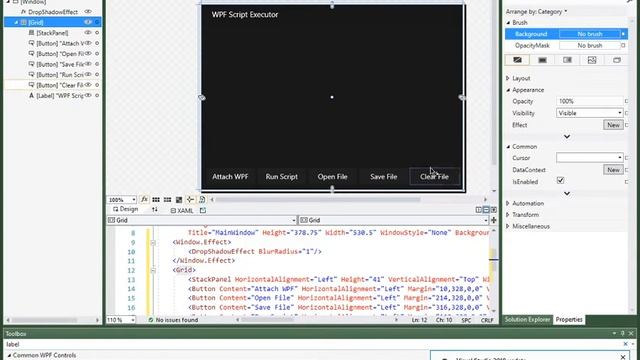Click the snap to snaplines icon

(190, 200)
